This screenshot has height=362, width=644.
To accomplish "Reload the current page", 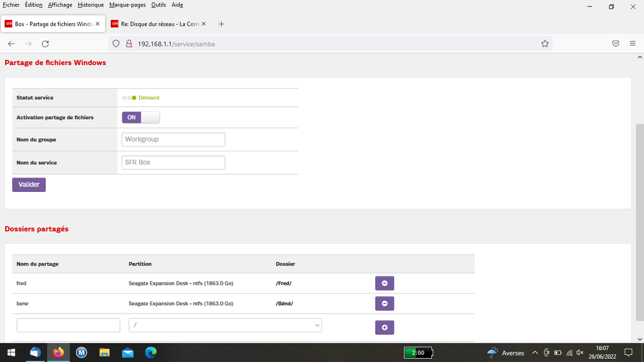I will pyautogui.click(x=45, y=44).
